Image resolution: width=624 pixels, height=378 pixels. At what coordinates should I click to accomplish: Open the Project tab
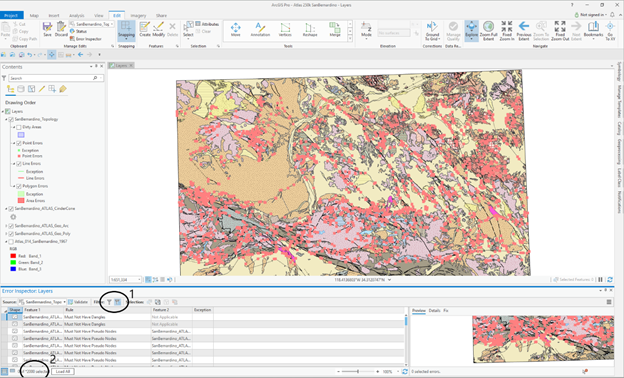pos(12,16)
